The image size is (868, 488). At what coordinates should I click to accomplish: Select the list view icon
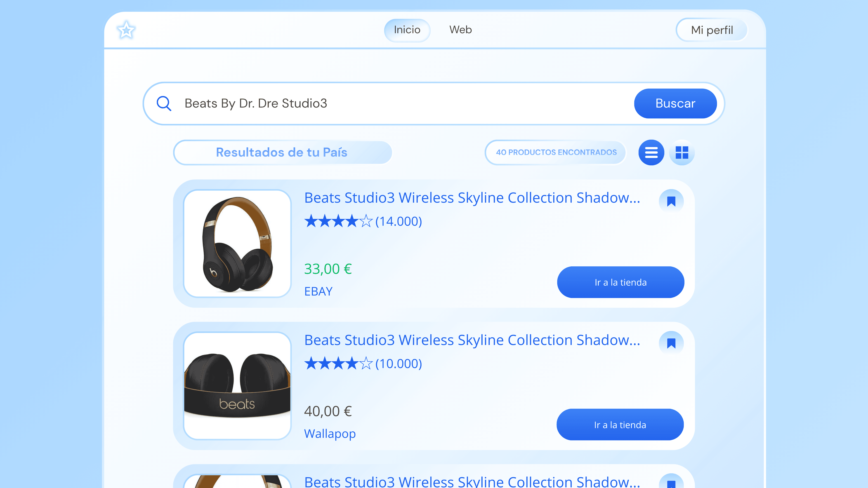click(651, 152)
